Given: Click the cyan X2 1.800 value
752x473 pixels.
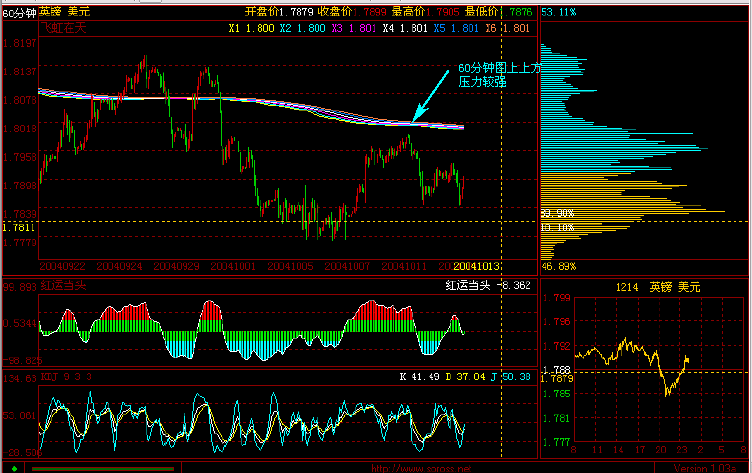Looking at the screenshot, I should click(x=303, y=28).
